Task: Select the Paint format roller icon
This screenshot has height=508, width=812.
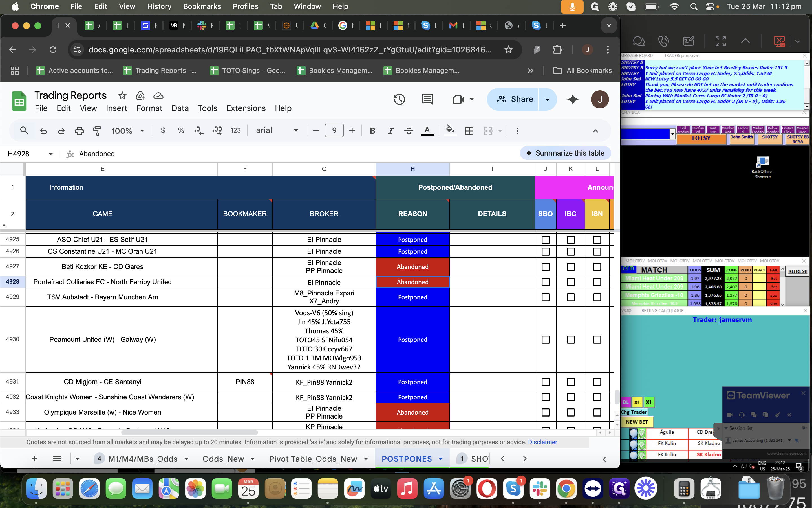Action: coord(97,130)
